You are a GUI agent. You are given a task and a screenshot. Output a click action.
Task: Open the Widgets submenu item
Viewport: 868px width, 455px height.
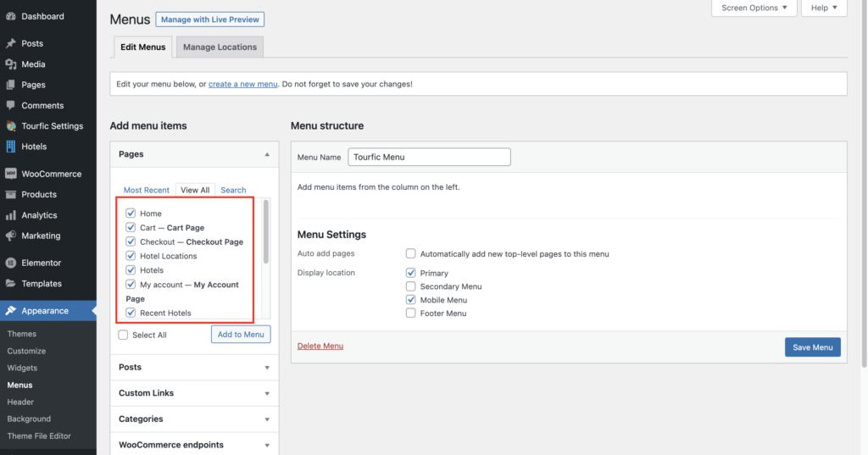pos(22,368)
